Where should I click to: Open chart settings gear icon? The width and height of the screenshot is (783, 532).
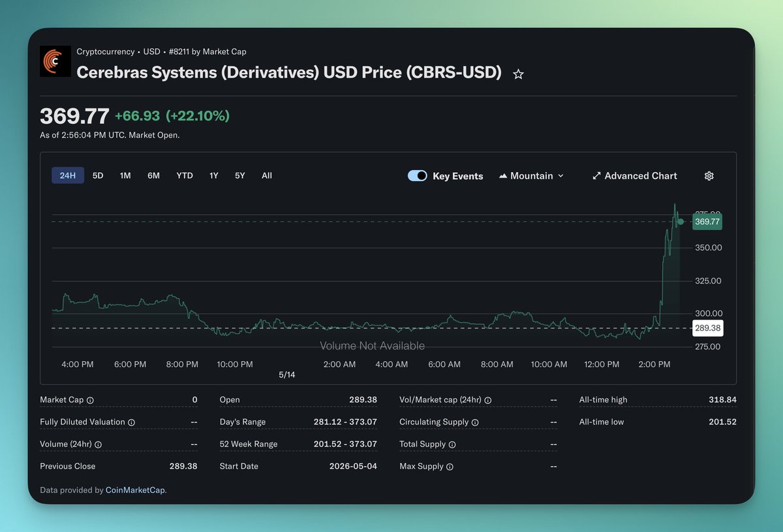709,176
